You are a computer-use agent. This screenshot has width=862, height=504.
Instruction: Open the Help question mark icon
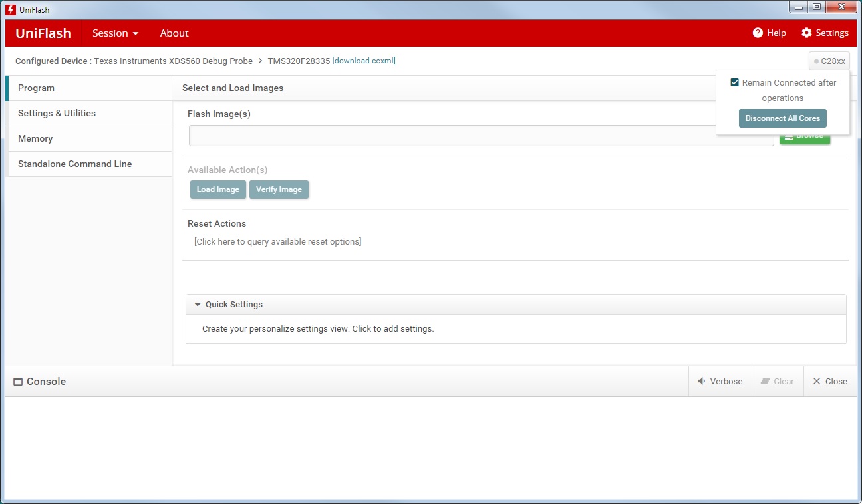[x=758, y=33]
